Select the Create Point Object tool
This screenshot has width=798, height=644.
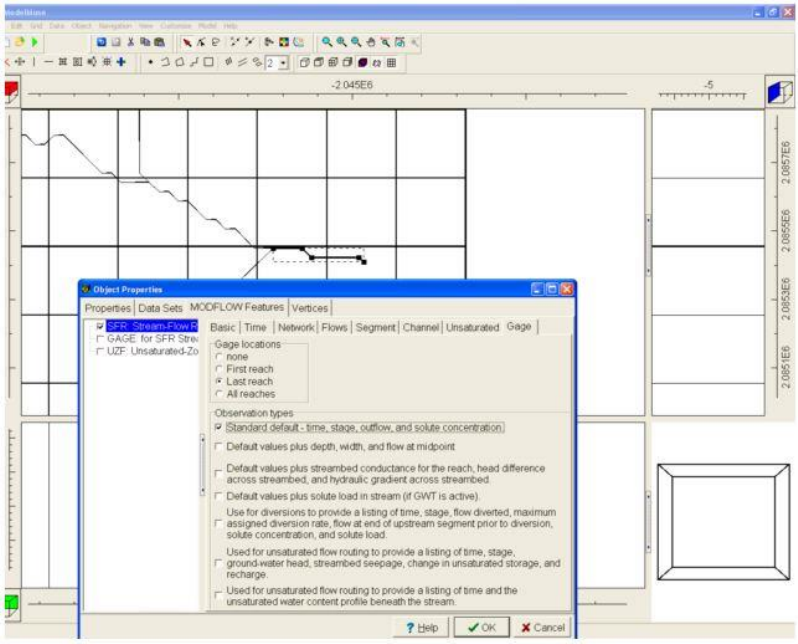pyautogui.click(x=150, y=62)
